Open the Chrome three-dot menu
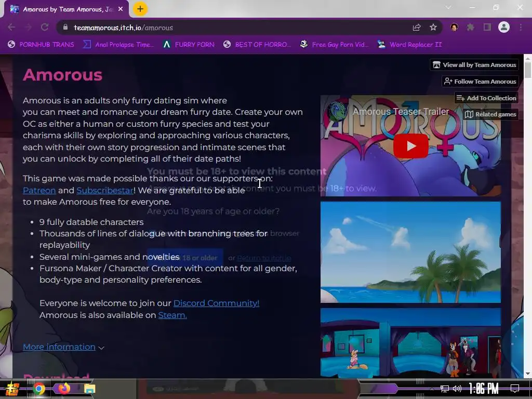This screenshot has width=532, height=399. point(521,28)
